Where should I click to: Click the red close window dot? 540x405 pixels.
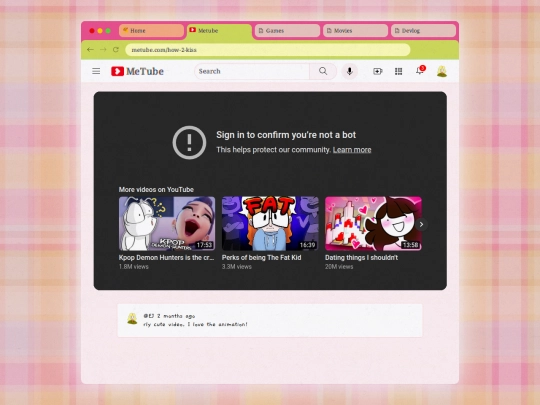(x=92, y=31)
